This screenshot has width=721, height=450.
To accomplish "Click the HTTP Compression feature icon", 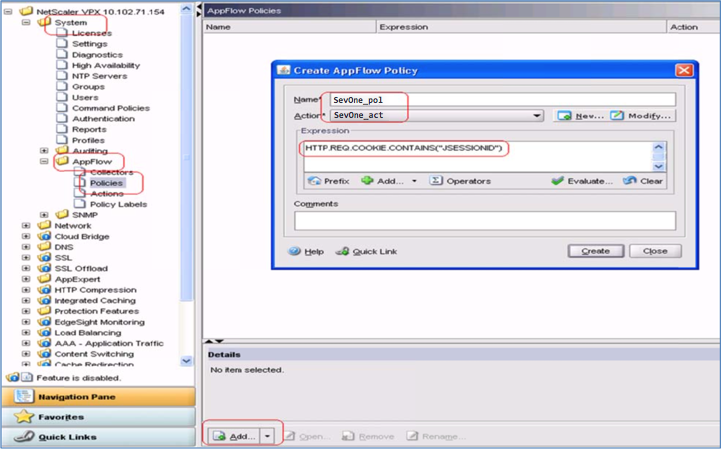I will (44, 289).
